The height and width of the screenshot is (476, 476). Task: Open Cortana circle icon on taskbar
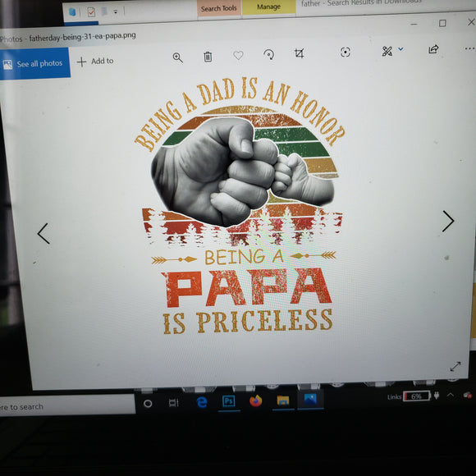[x=148, y=404]
